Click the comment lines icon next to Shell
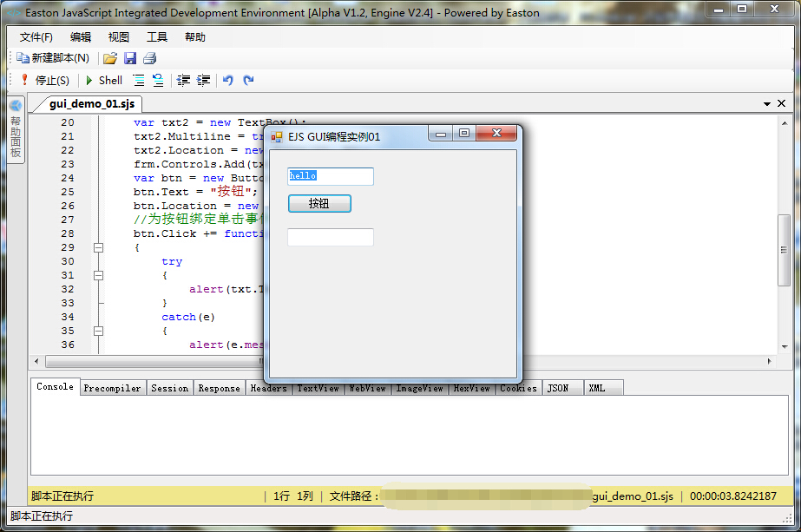This screenshot has width=801, height=532. pyautogui.click(x=139, y=80)
